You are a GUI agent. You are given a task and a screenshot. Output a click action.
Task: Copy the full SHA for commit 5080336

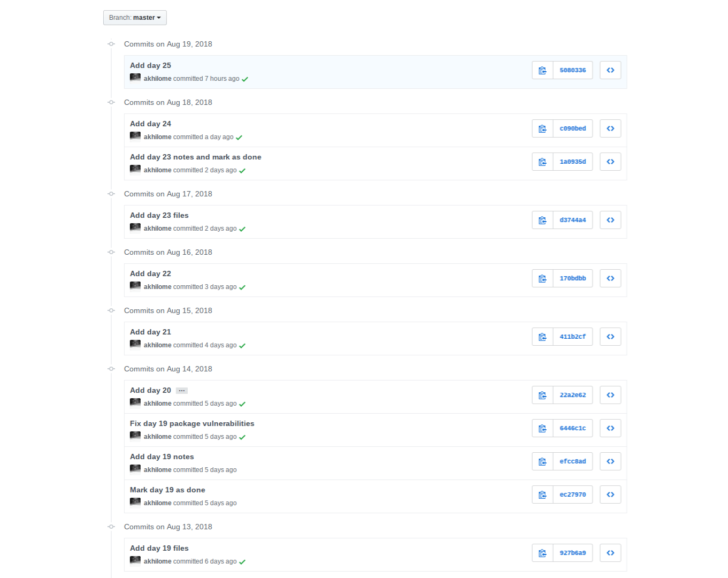[542, 70]
